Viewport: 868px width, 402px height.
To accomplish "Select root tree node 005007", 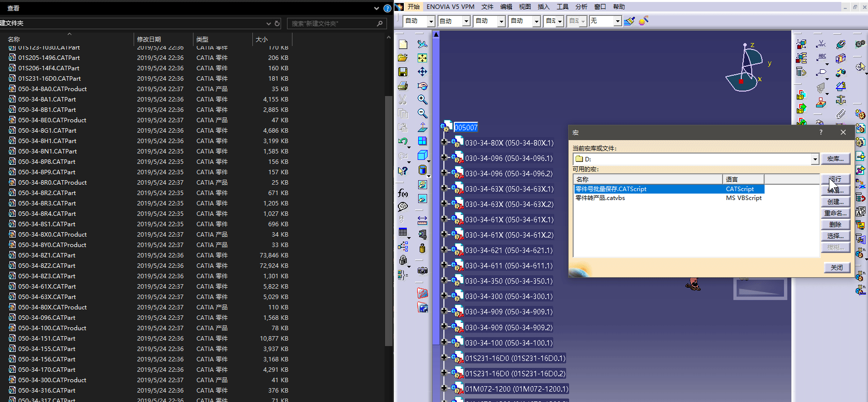I will [x=466, y=127].
